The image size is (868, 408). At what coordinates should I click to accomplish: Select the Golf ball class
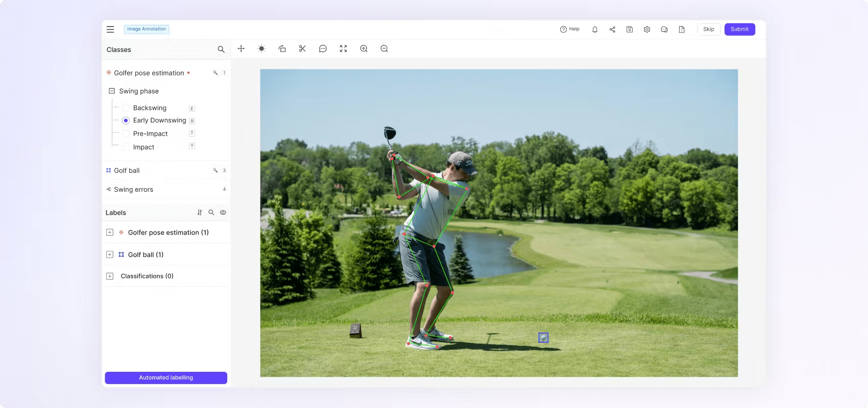127,170
